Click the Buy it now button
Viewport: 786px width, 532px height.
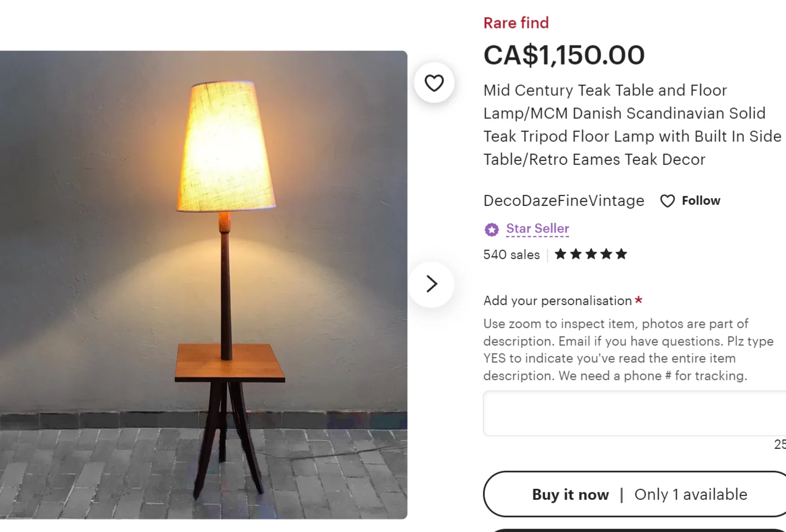click(570, 494)
